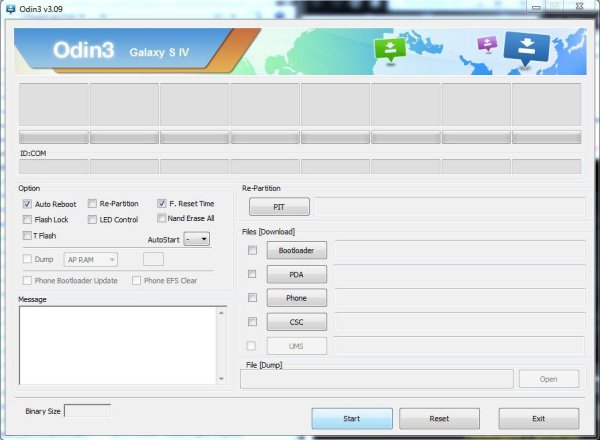The image size is (600, 440).
Task: Enable the Re-Partition checkbox
Action: point(92,204)
